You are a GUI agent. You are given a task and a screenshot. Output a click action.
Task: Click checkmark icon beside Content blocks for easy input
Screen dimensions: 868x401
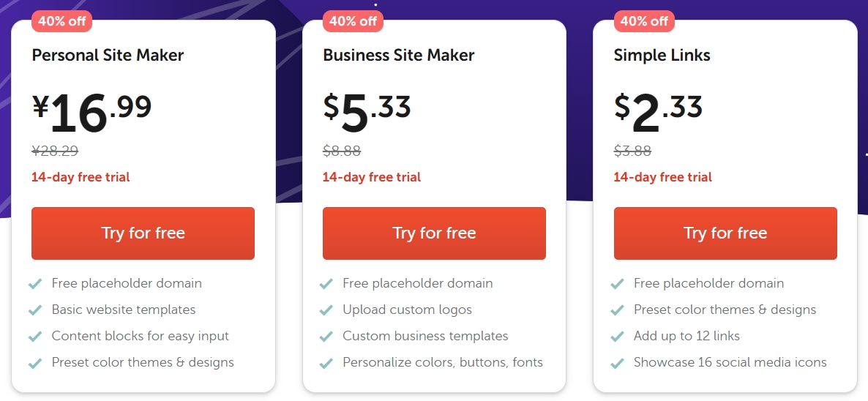pos(35,337)
